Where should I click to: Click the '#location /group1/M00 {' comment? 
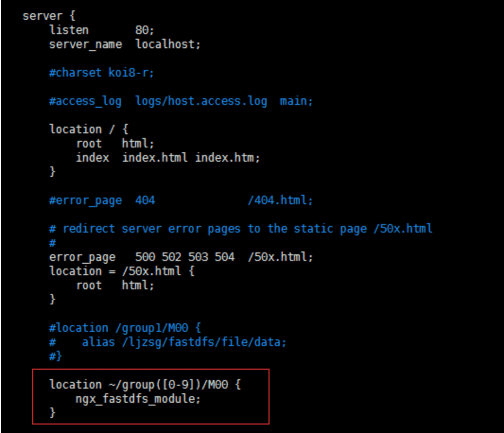[x=125, y=328]
